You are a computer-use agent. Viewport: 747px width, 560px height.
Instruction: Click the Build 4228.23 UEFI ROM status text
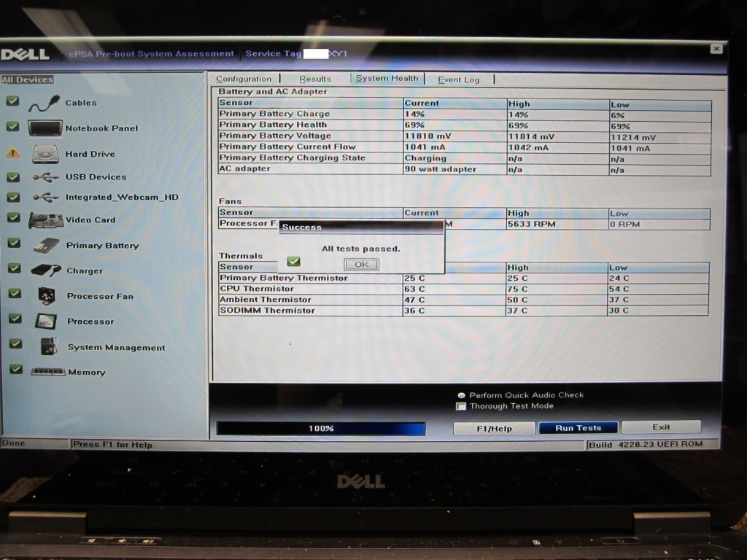coord(646,444)
